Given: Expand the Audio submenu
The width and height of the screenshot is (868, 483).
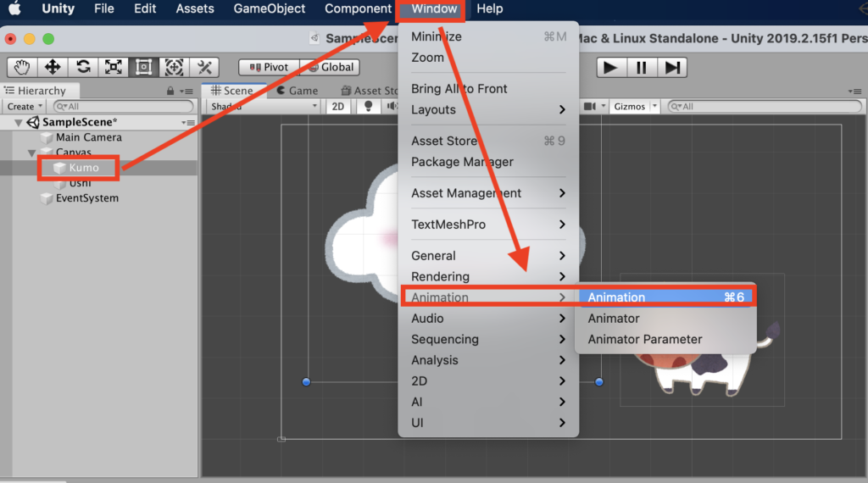Looking at the screenshot, I should point(488,318).
